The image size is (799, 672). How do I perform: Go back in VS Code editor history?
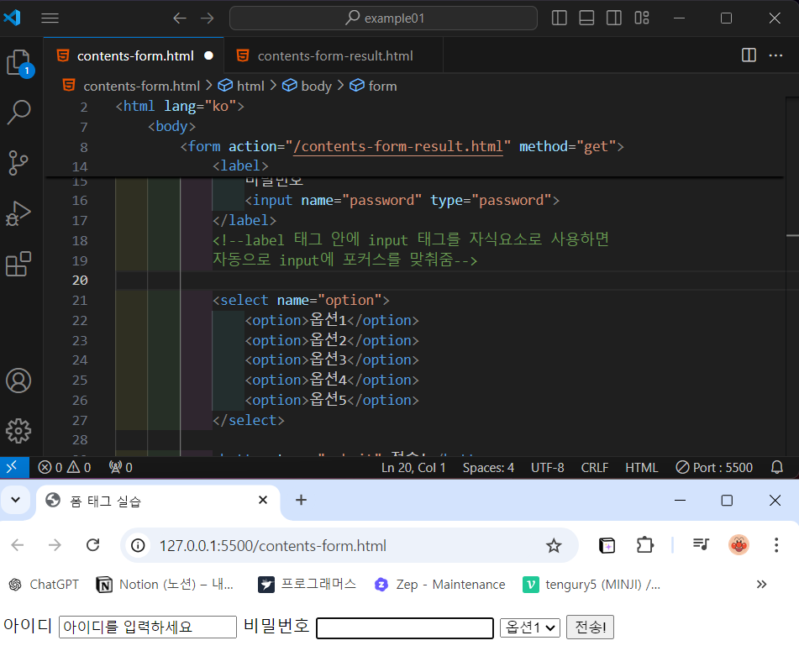[179, 18]
